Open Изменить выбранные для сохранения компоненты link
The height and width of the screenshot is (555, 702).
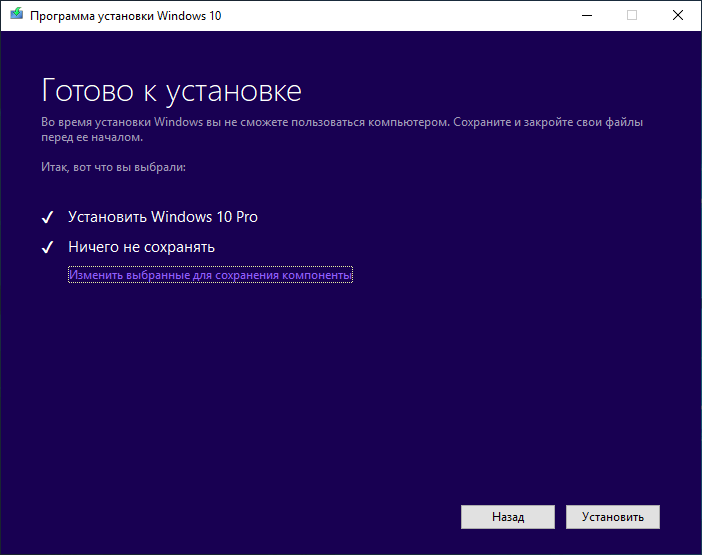click(210, 275)
